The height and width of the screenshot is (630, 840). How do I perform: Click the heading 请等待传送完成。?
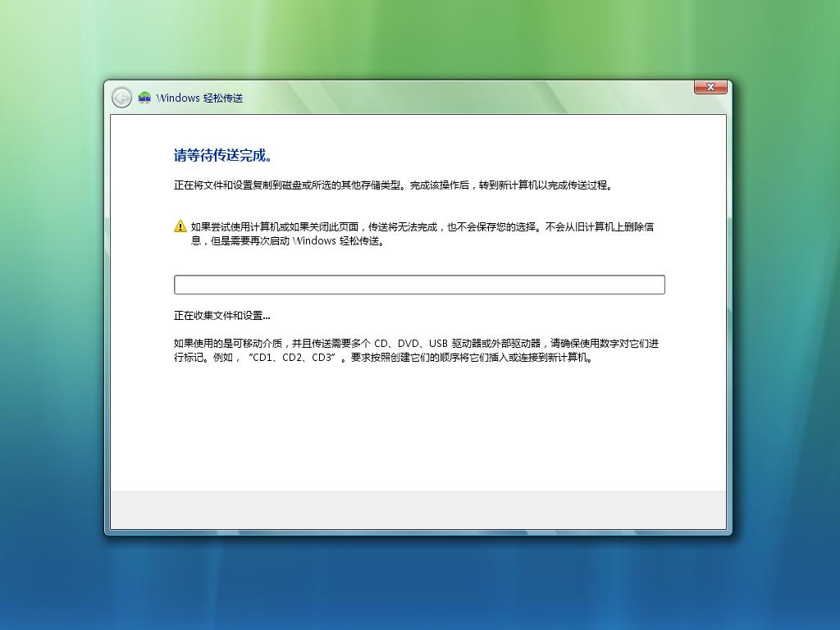click(225, 155)
